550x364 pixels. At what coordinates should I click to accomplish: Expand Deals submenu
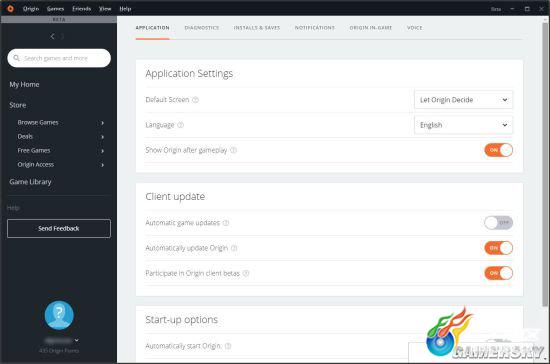point(102,137)
